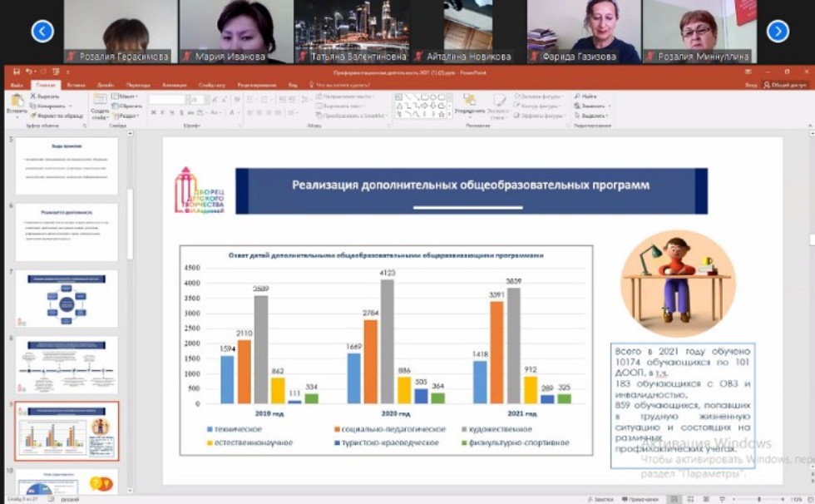815x504 pixels.
Task: Click the Paste (Вставить) clipboard icon
Action: (15, 101)
